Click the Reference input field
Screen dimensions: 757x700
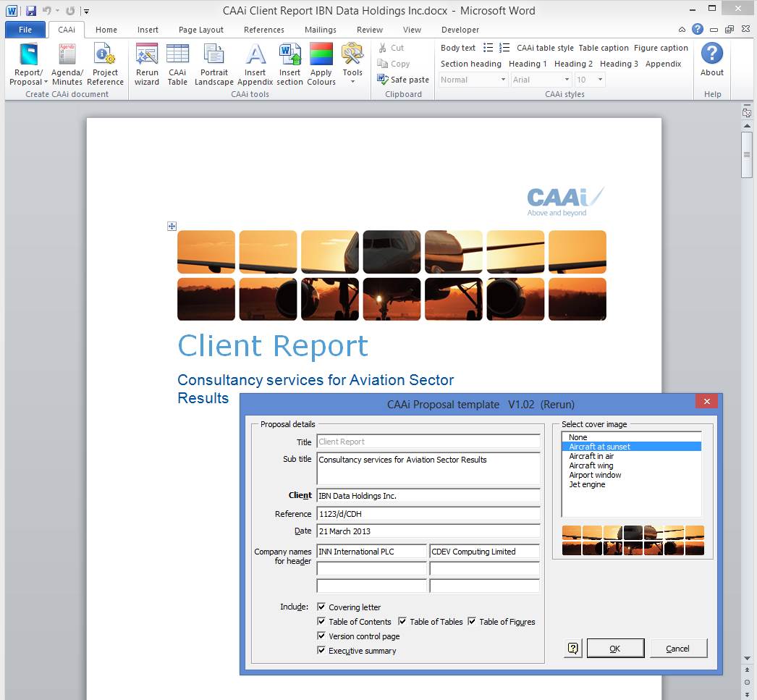[428, 514]
